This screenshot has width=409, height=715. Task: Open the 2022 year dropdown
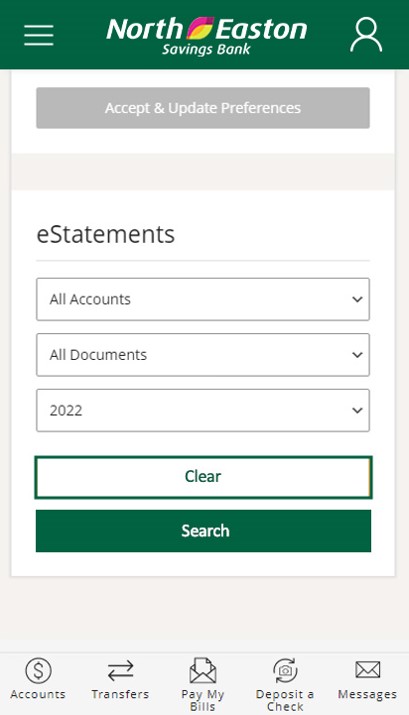(203, 410)
